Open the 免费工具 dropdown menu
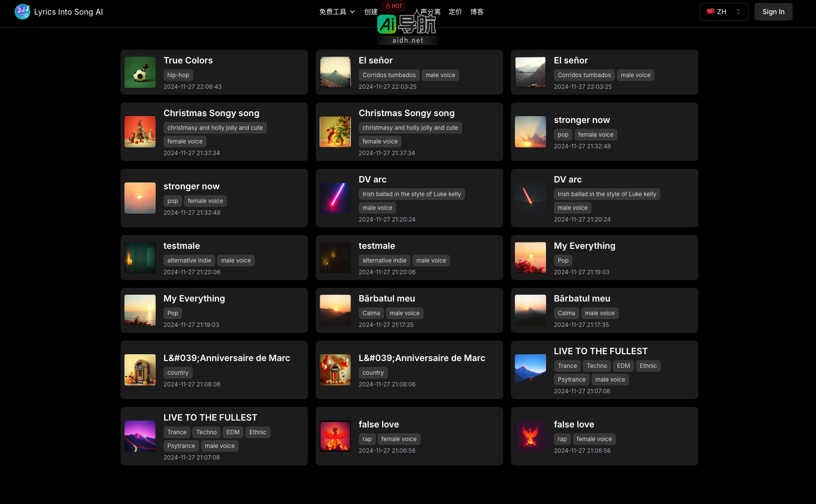Image resolution: width=816 pixels, height=504 pixels. [337, 12]
